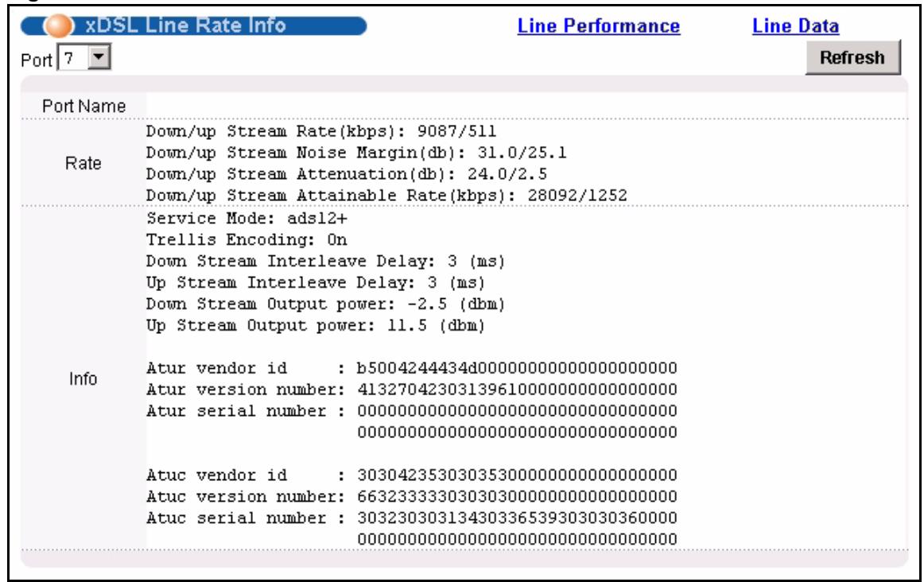The width and height of the screenshot is (924, 582).
Task: Click the Service Mode: adsl2+ line
Action: tap(247, 219)
